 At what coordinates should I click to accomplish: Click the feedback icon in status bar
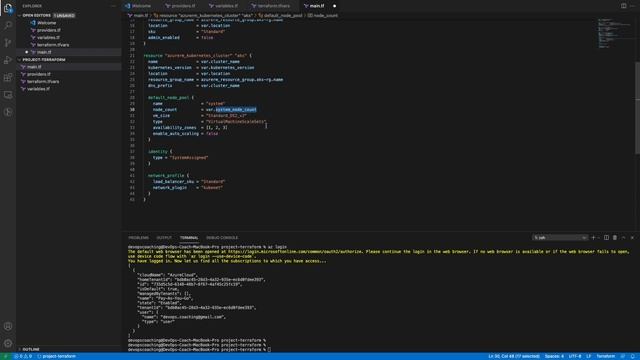(x=622, y=356)
